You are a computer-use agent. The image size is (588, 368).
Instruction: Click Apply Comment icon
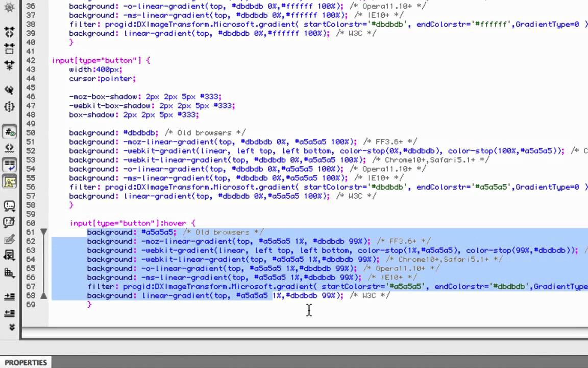tap(9, 206)
